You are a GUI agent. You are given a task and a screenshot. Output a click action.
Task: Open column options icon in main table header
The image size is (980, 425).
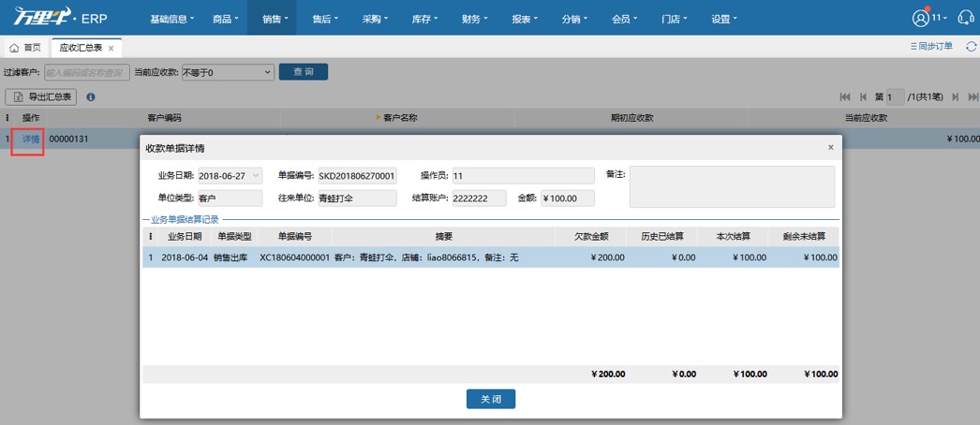pyautogui.click(x=7, y=117)
